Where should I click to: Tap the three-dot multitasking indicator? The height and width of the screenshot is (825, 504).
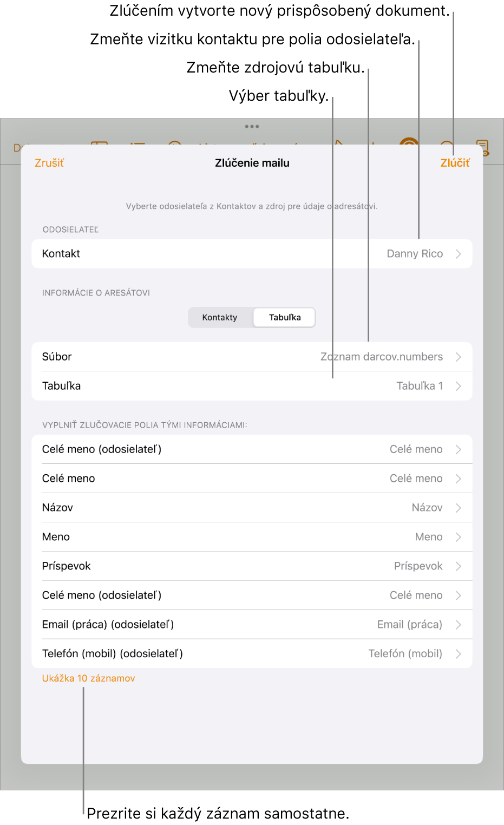pyautogui.click(x=252, y=127)
